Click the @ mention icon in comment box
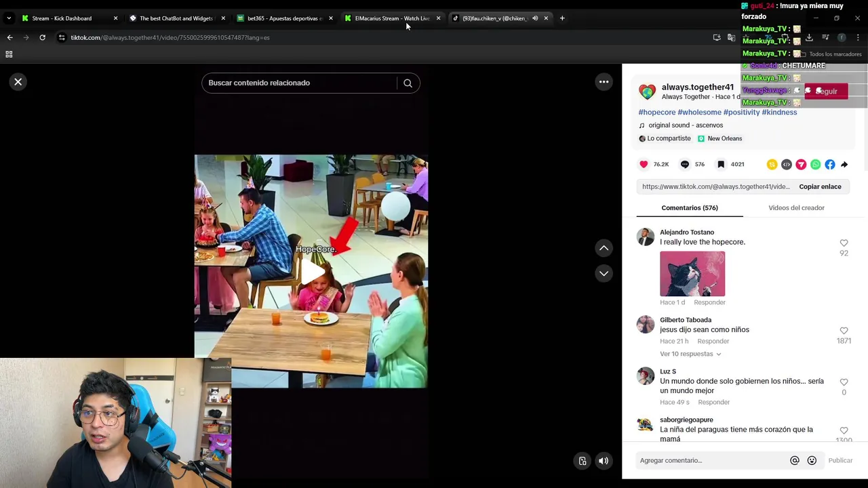Image resolution: width=868 pixels, height=488 pixels. (795, 461)
